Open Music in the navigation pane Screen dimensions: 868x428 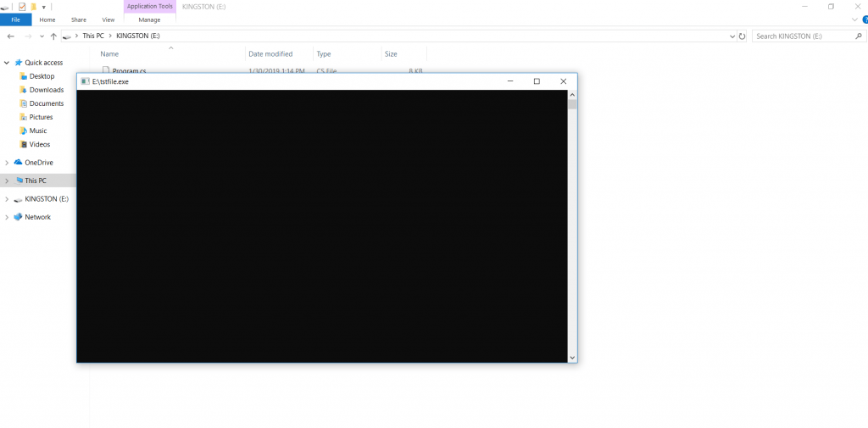pyautogui.click(x=38, y=131)
